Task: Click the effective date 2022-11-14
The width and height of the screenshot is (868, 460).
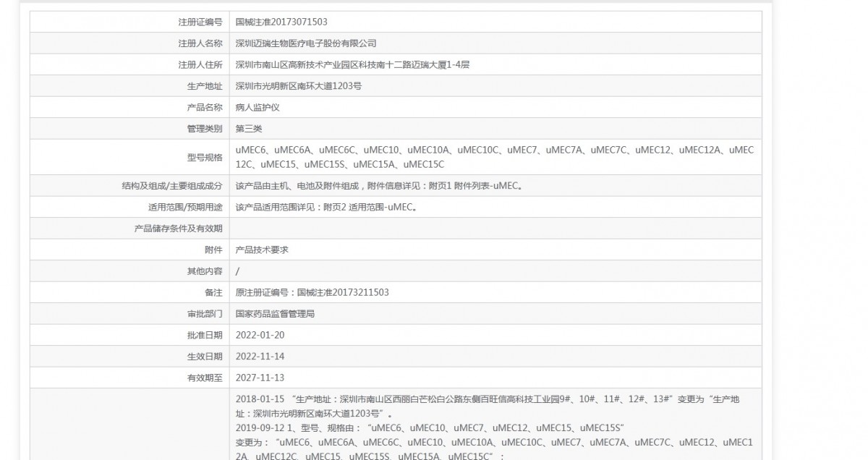Action: 260,357
